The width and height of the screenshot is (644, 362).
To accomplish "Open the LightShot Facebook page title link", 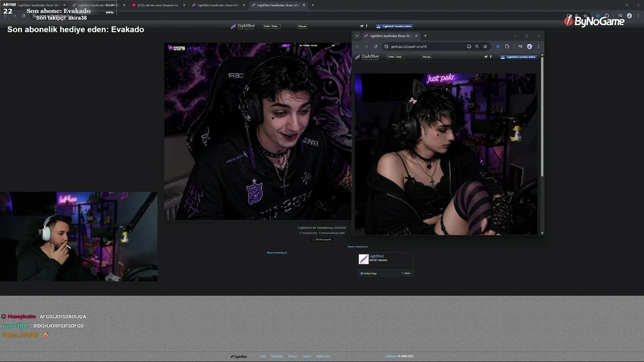I will click(x=376, y=256).
